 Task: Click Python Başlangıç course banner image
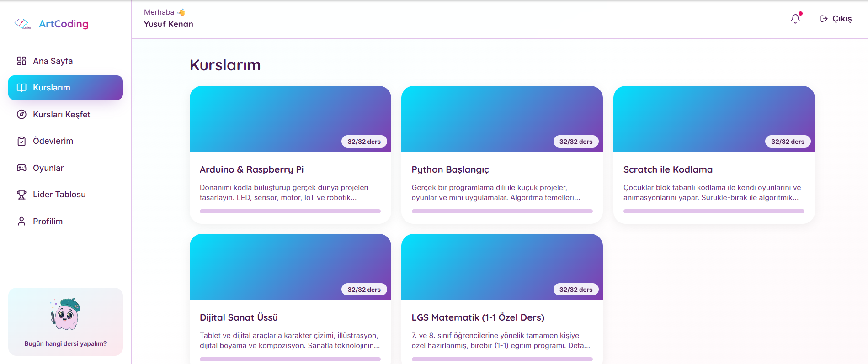(x=502, y=119)
